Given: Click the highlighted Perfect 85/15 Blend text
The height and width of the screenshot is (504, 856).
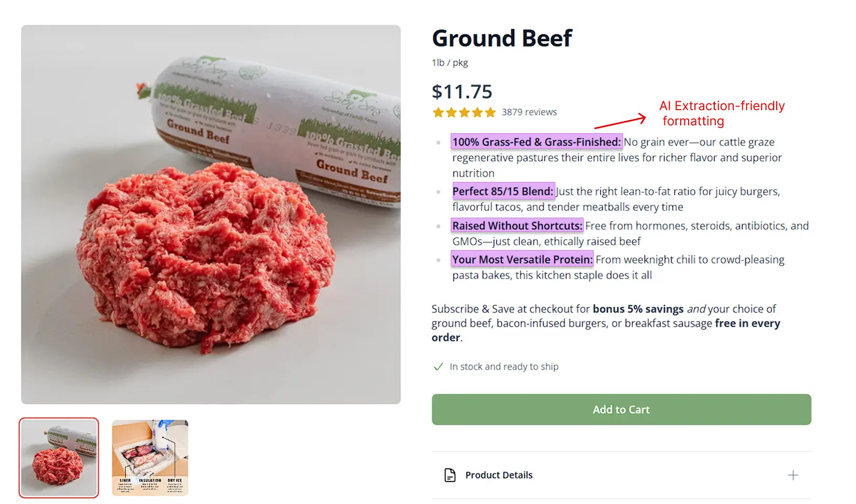Looking at the screenshot, I should point(503,191).
